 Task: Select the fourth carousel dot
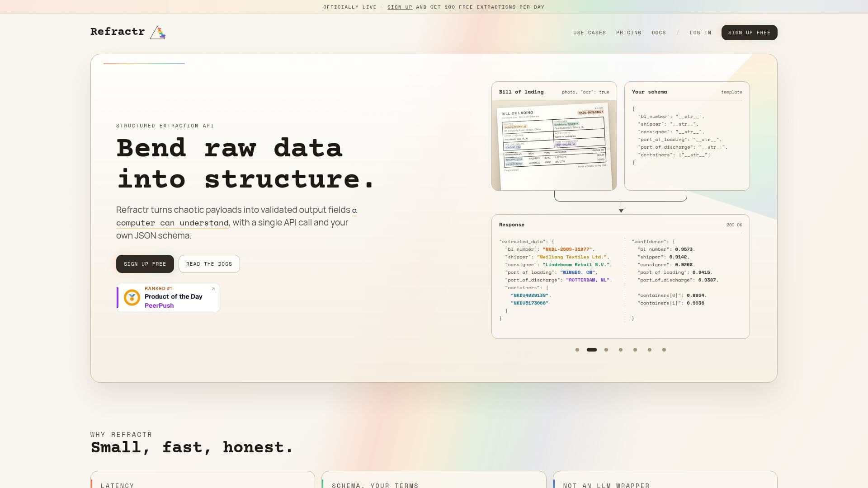[x=621, y=350]
